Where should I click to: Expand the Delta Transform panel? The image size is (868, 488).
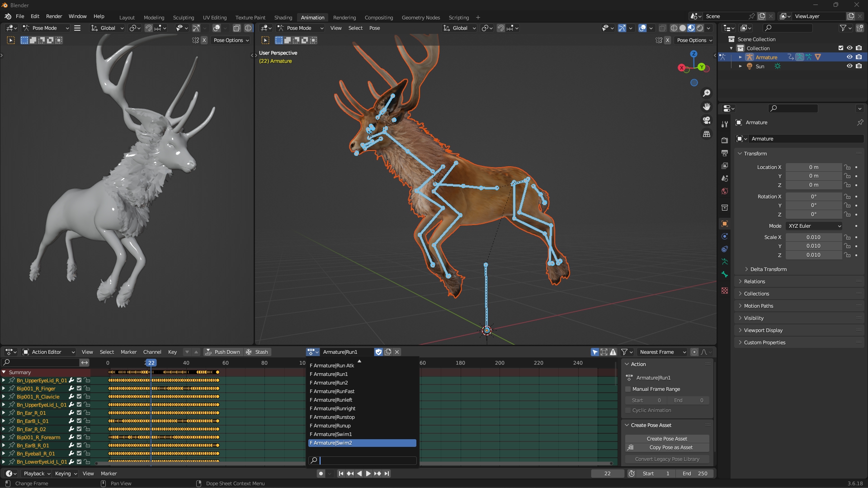tap(768, 269)
